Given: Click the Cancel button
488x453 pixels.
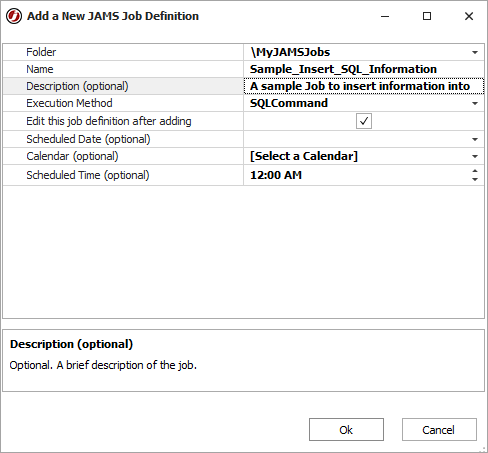Looking at the screenshot, I should 439,430.
